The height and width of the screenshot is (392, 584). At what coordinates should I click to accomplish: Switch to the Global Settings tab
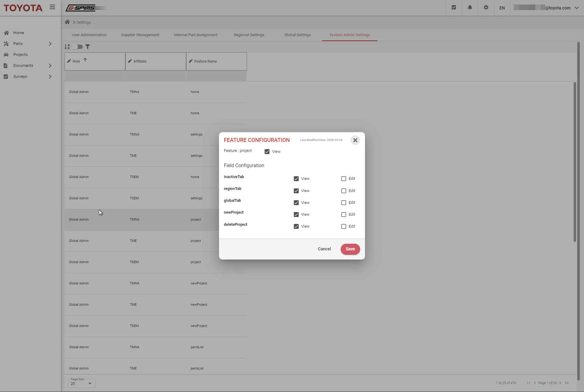[x=297, y=35]
